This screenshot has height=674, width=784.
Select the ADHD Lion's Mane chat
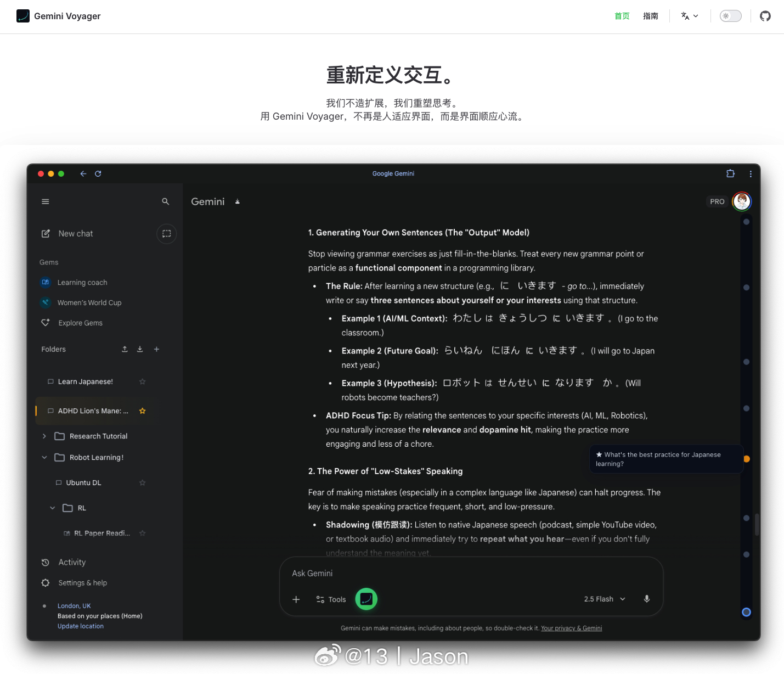[92, 411]
